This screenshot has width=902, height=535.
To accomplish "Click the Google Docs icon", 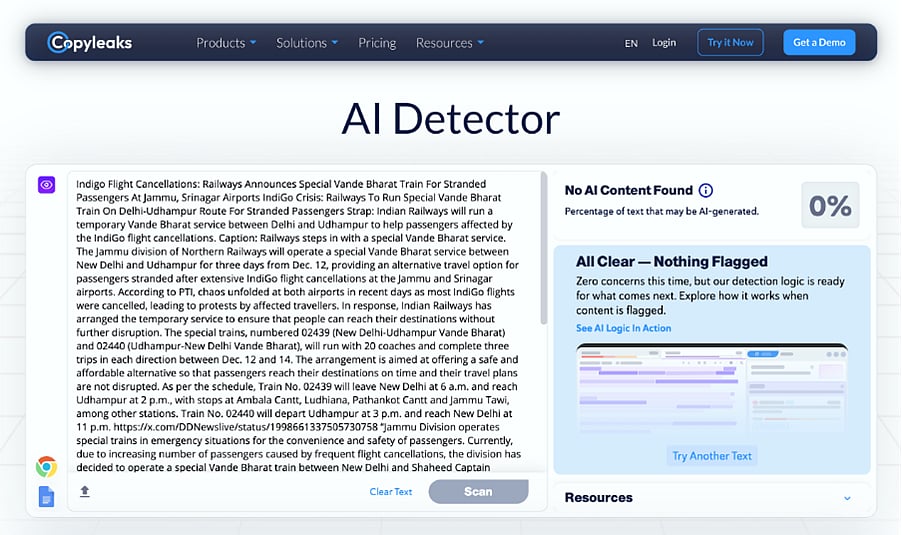I will tap(46, 496).
